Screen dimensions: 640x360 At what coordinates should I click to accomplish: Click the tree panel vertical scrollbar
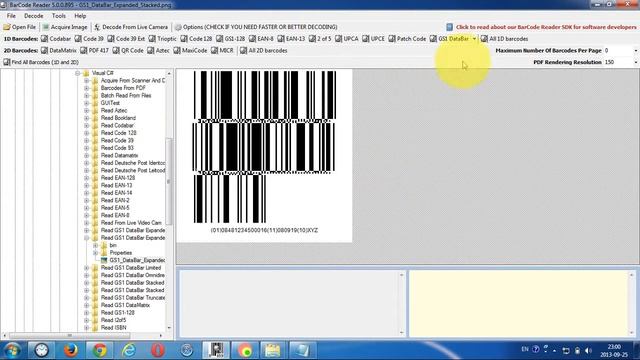point(169,182)
